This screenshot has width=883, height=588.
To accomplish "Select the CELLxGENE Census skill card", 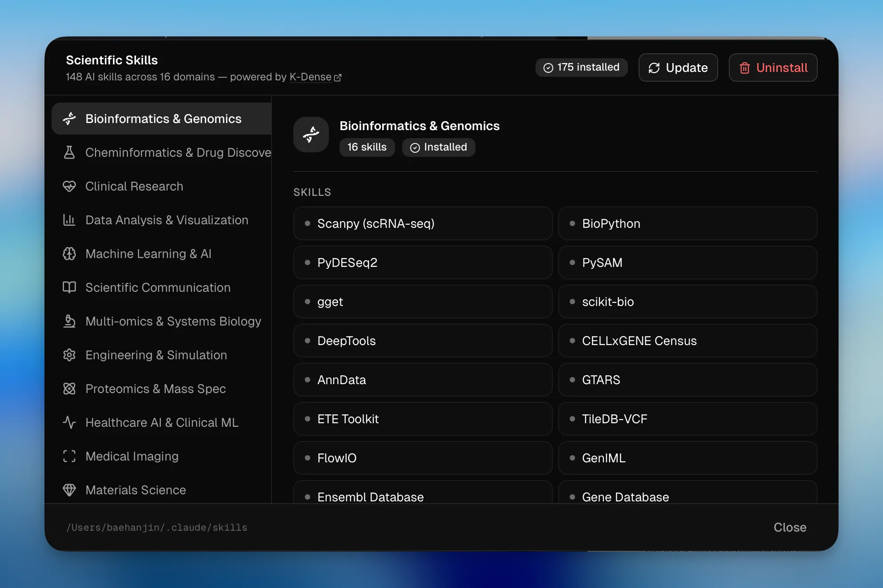I will coord(687,341).
